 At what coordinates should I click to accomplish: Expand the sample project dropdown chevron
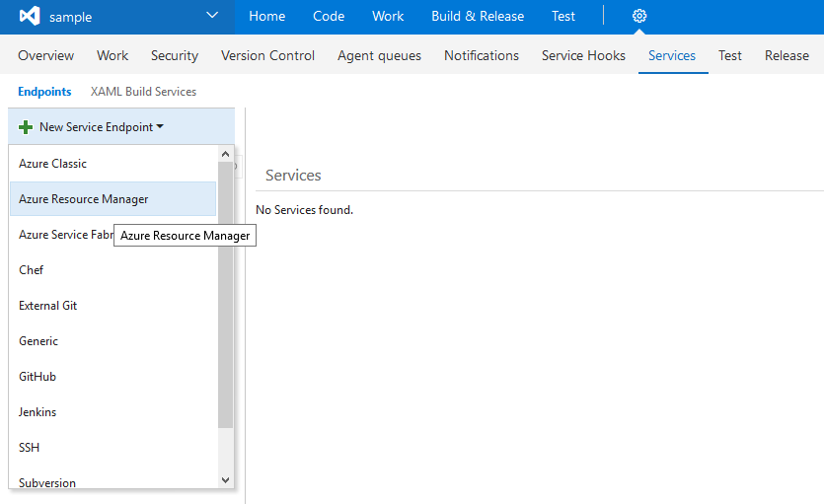click(x=212, y=16)
